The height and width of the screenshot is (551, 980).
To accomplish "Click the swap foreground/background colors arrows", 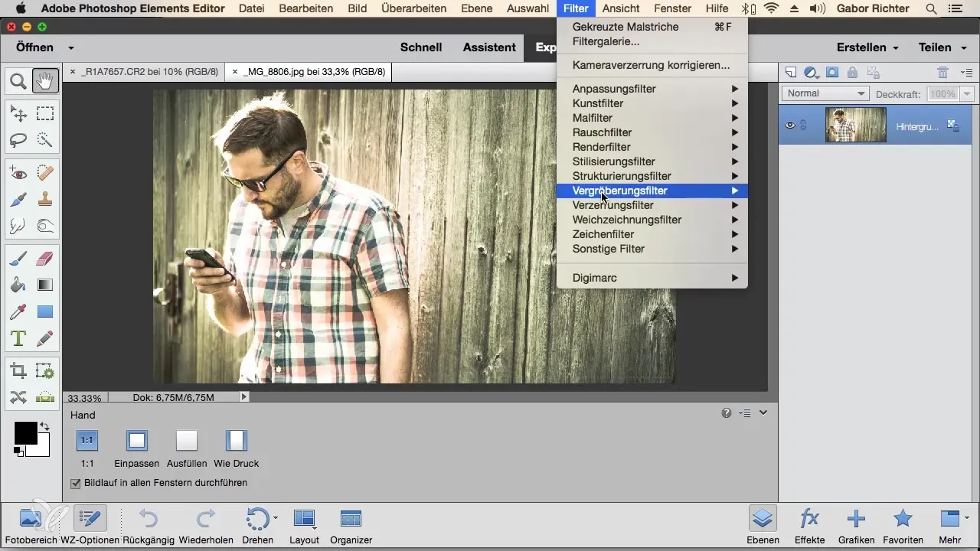I will click(x=44, y=426).
